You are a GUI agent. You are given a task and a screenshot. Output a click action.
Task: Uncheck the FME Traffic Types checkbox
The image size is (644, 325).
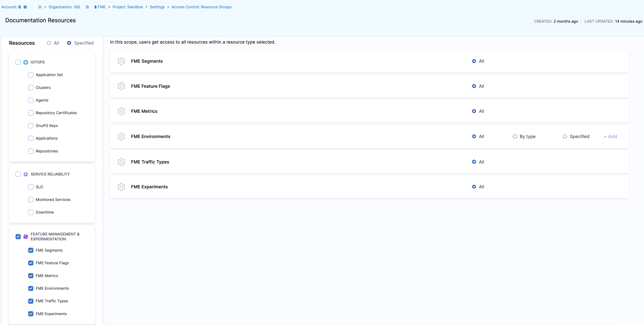[31, 301]
